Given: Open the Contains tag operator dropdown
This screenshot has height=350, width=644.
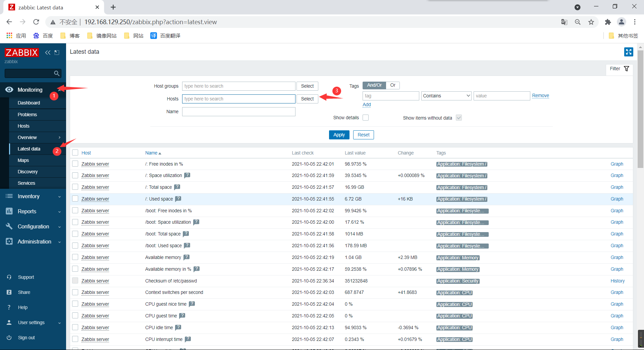Looking at the screenshot, I should point(446,96).
